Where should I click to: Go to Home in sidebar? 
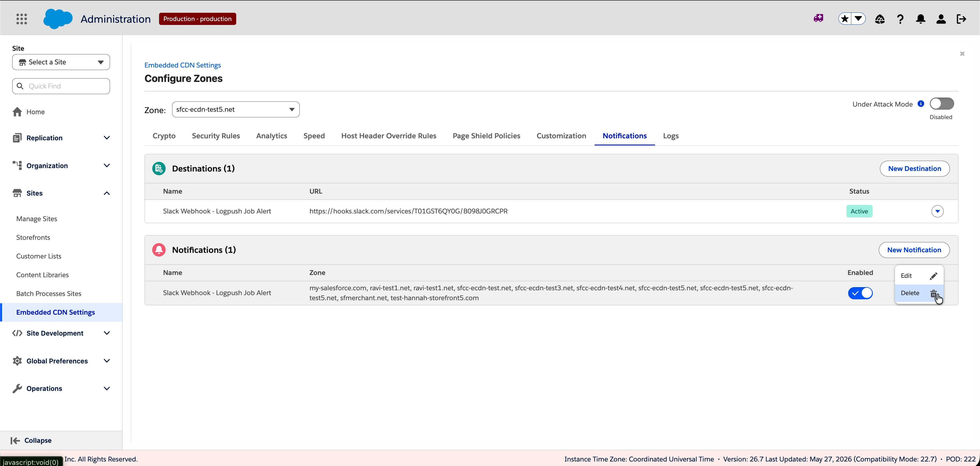click(35, 112)
